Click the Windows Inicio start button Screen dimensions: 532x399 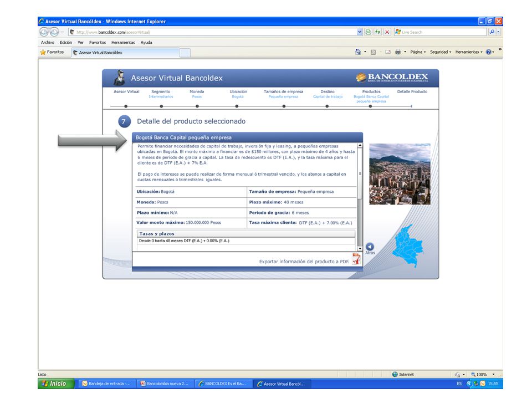(56, 383)
